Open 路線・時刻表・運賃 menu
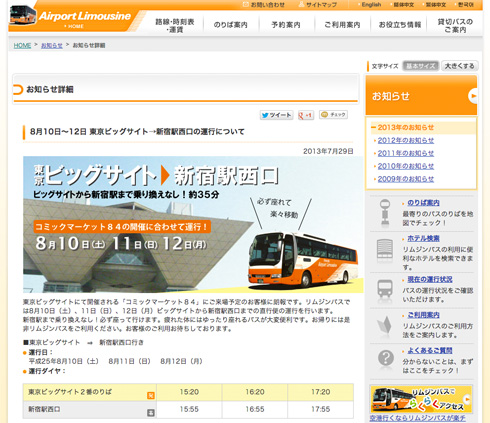 pyautogui.click(x=175, y=25)
